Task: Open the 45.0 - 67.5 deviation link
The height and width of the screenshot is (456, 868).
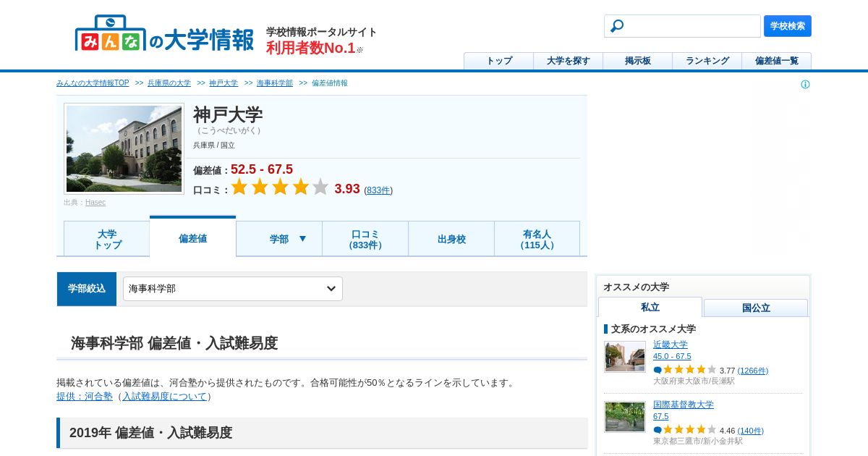Action: click(x=672, y=356)
